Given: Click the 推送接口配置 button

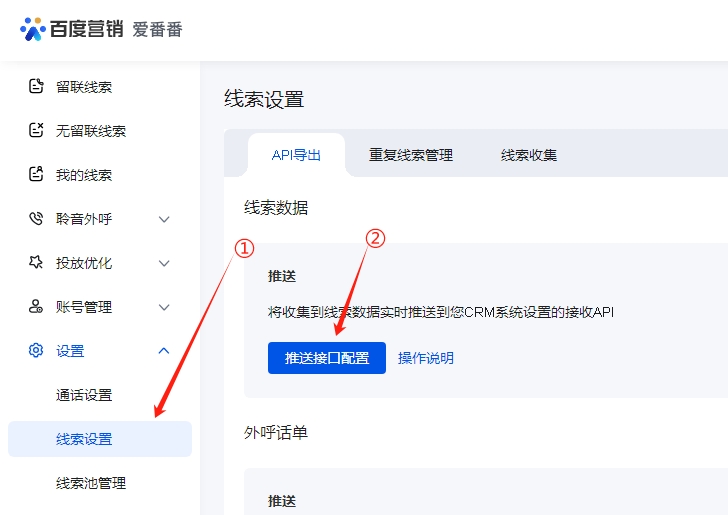Looking at the screenshot, I should (x=326, y=358).
